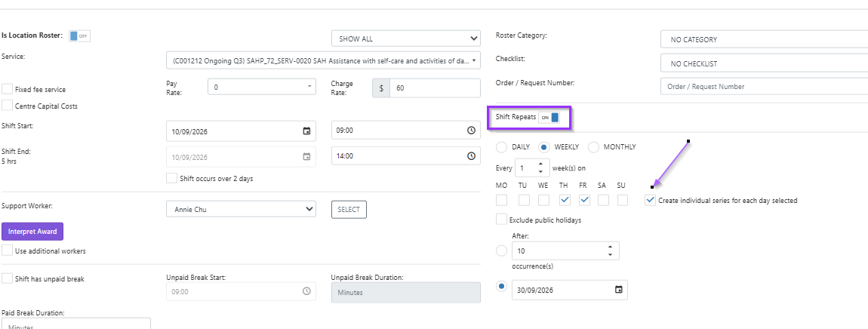Enable Shift has unpaid break checkbox
The width and height of the screenshot is (868, 329).
click(x=8, y=278)
